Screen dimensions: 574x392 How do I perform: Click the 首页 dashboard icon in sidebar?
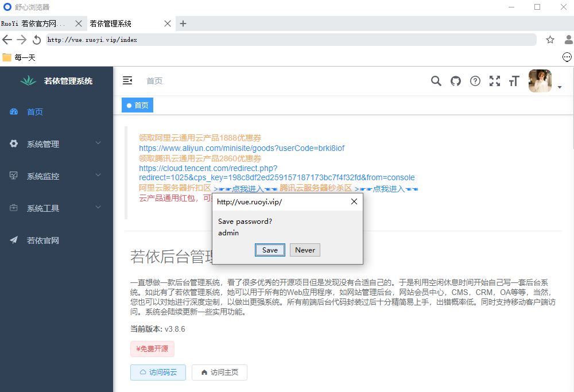pyautogui.click(x=14, y=111)
